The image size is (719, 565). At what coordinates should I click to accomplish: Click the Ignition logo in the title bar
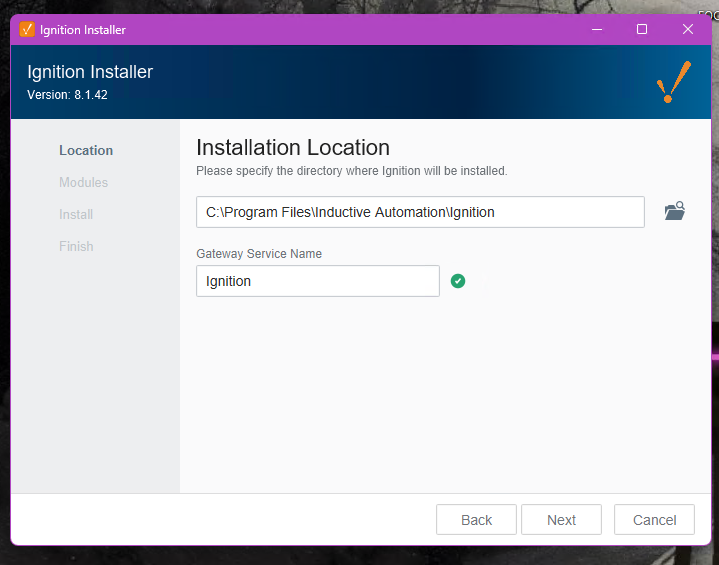tap(27, 29)
